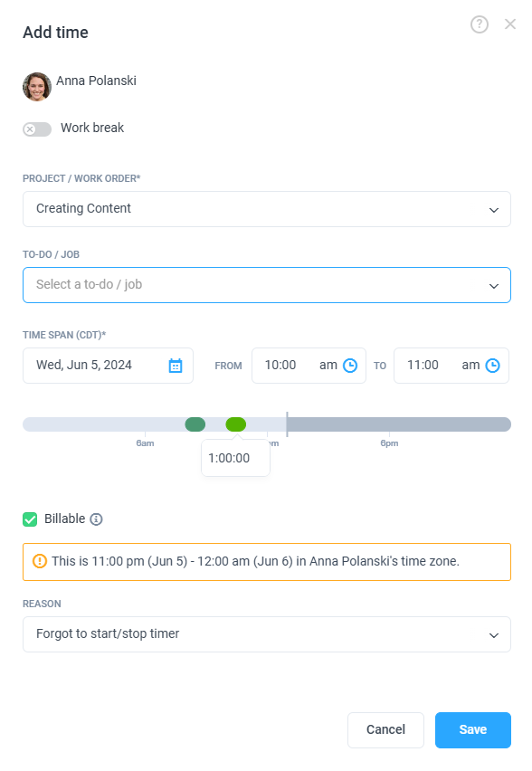Open the calendar date picker icon

click(176, 366)
